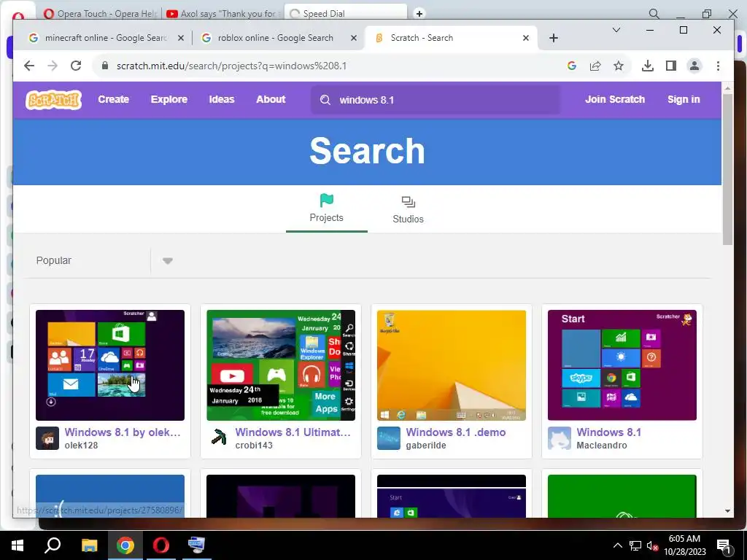Open Macleandro's Windows 8.1 thumbnail

622,365
